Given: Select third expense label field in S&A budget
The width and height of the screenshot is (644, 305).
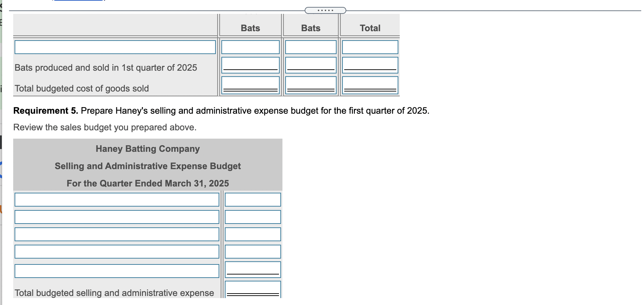Looking at the screenshot, I should pyautogui.click(x=117, y=234).
